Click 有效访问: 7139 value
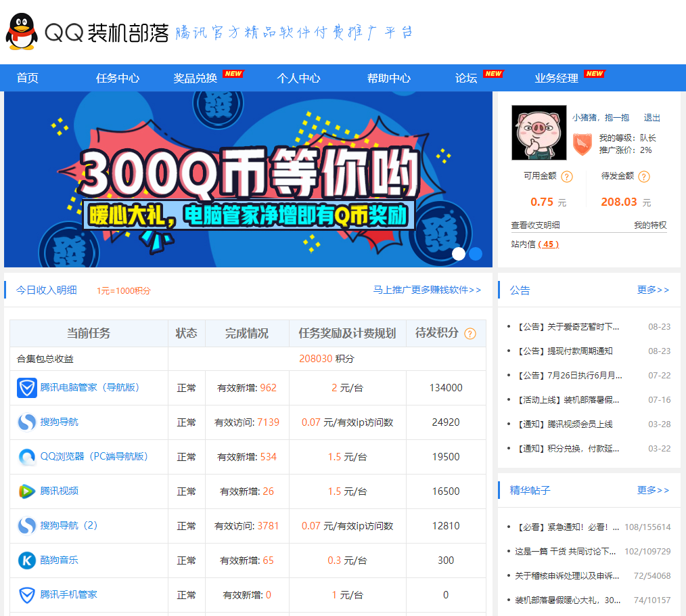 coord(247,422)
